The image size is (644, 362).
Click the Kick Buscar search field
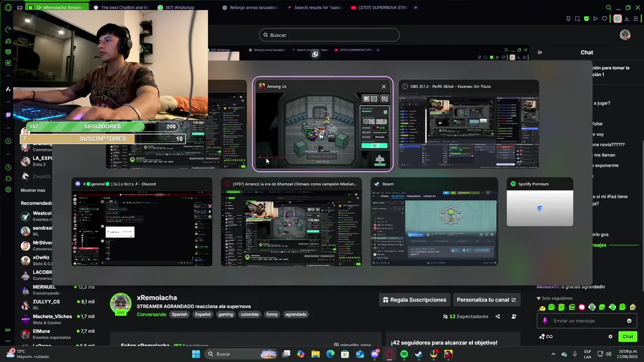330,35
